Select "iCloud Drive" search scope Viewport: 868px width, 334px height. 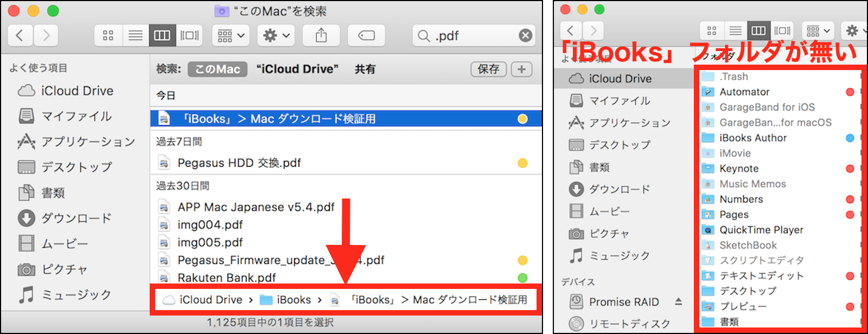[x=297, y=69]
